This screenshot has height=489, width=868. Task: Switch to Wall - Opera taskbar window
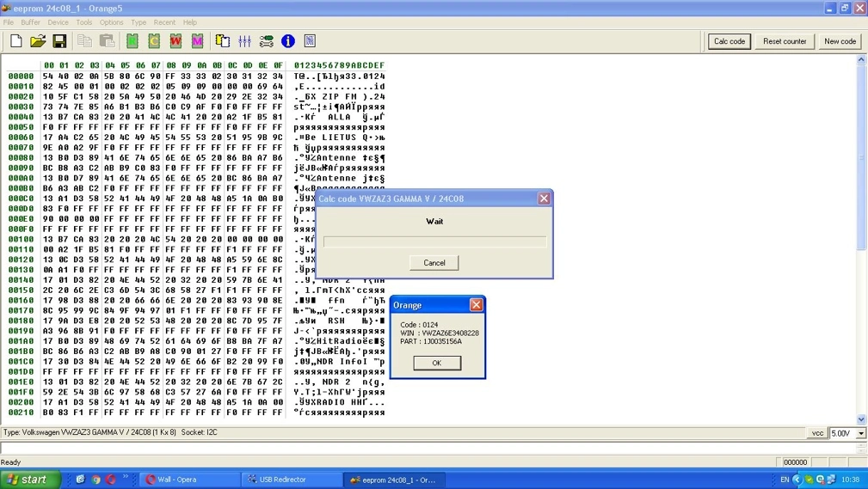click(190, 480)
